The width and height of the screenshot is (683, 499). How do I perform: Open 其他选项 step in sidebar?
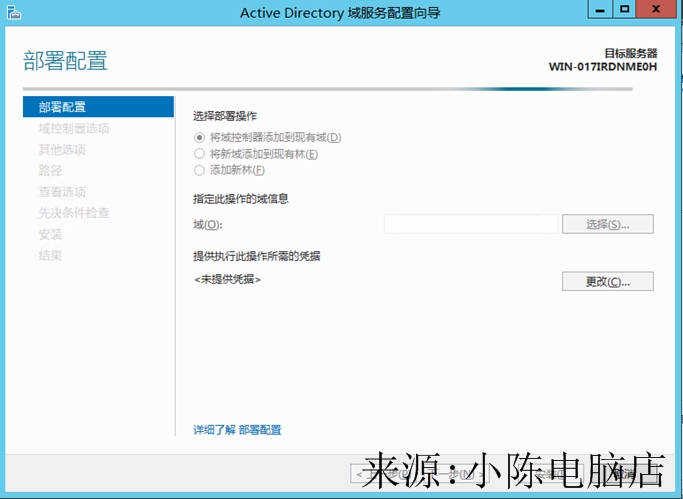pyautogui.click(x=62, y=149)
